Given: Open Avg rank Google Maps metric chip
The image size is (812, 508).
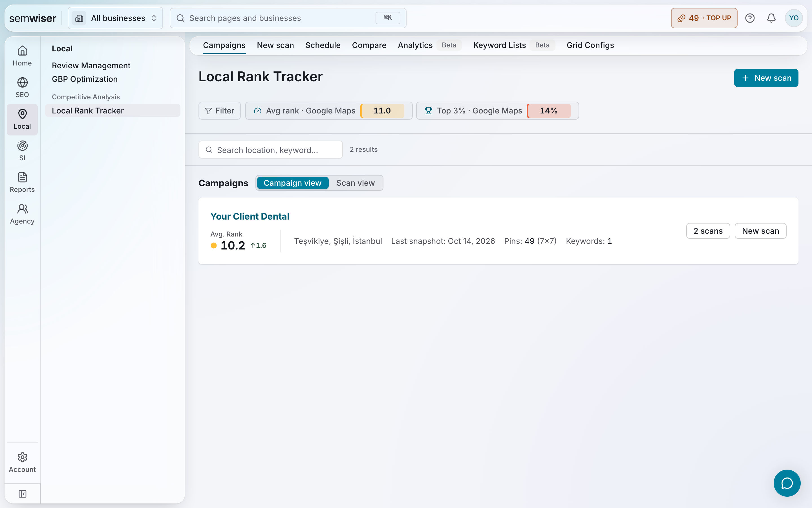Looking at the screenshot, I should (x=329, y=111).
